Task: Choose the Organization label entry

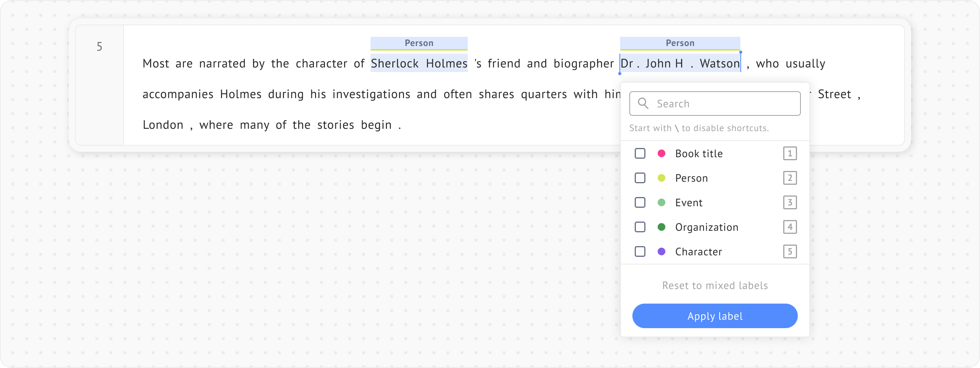Action: pyautogui.click(x=706, y=227)
